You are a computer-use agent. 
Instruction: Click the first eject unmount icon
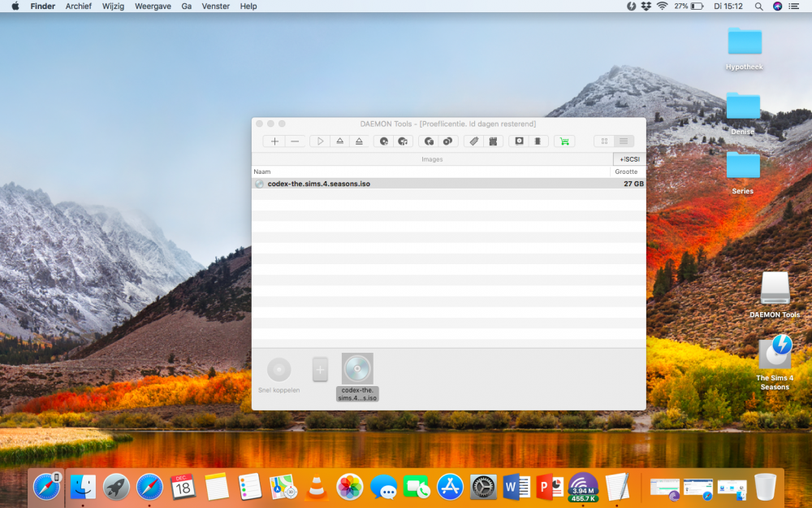(x=340, y=141)
